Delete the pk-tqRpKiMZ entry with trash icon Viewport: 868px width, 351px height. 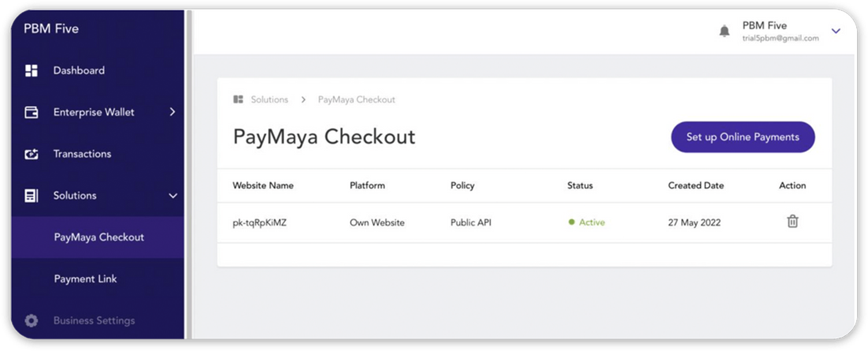click(x=792, y=222)
